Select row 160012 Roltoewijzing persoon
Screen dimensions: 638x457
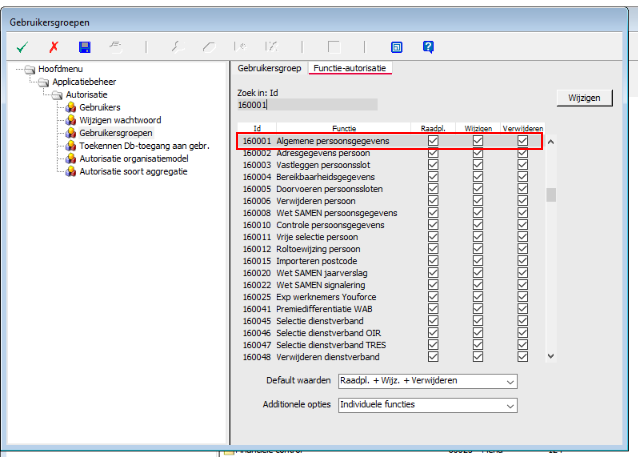[x=391, y=249]
